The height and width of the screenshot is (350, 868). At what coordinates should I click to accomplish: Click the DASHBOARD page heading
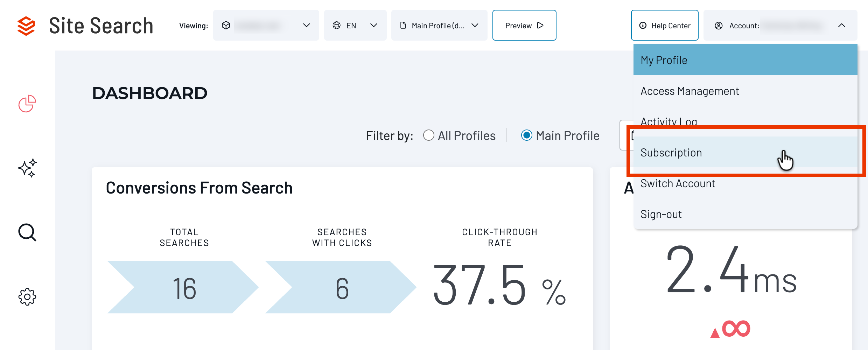click(150, 93)
